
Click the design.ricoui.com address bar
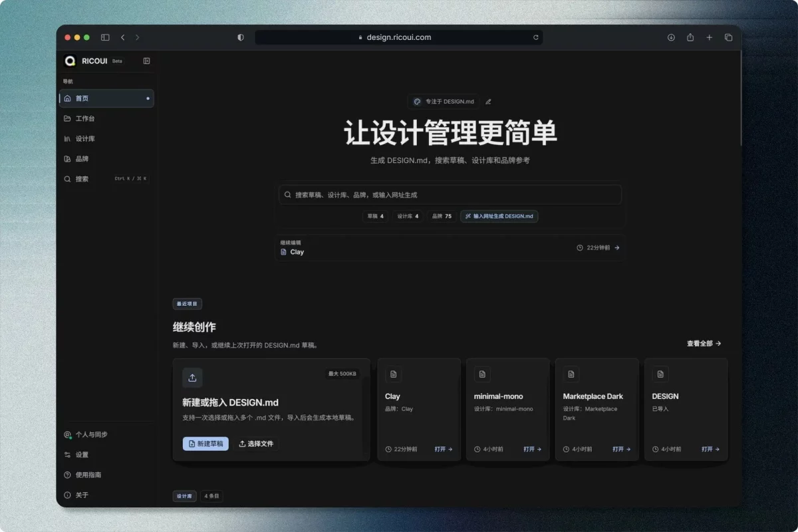point(399,37)
